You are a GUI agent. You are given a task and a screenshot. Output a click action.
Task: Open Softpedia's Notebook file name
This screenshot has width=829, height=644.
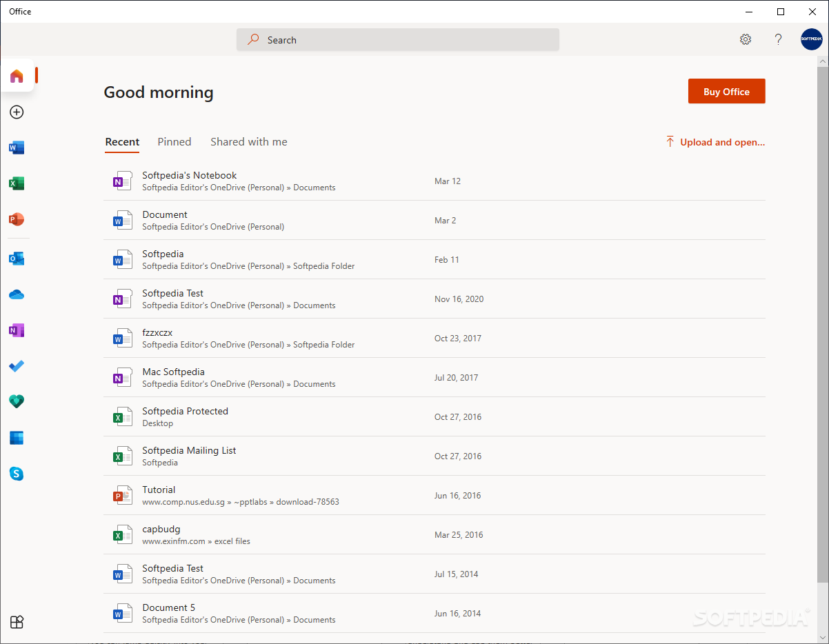tap(190, 175)
